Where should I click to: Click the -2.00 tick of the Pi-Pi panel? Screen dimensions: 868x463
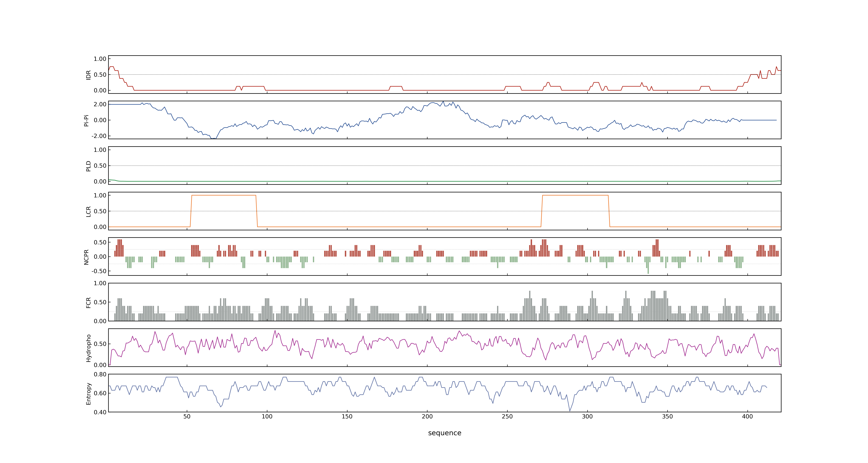(x=99, y=136)
